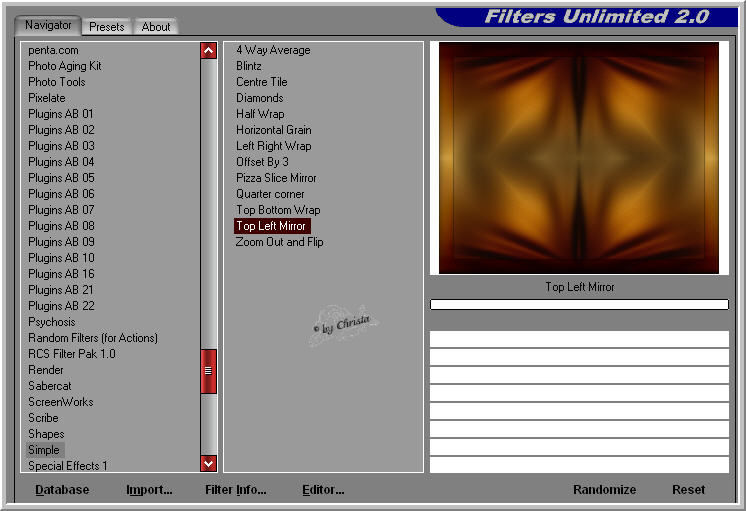Open Filter Info...

point(236,490)
